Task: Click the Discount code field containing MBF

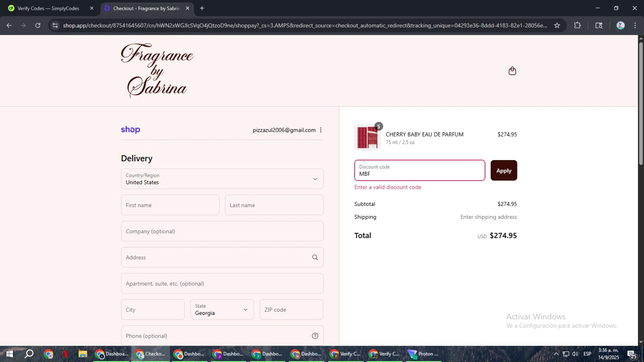Action: pyautogui.click(x=419, y=170)
